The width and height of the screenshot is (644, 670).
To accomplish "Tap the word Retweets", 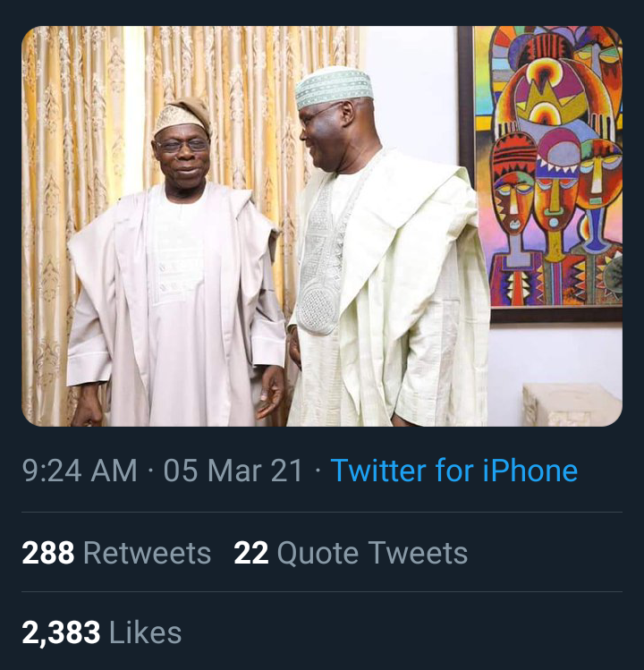I will (147, 553).
